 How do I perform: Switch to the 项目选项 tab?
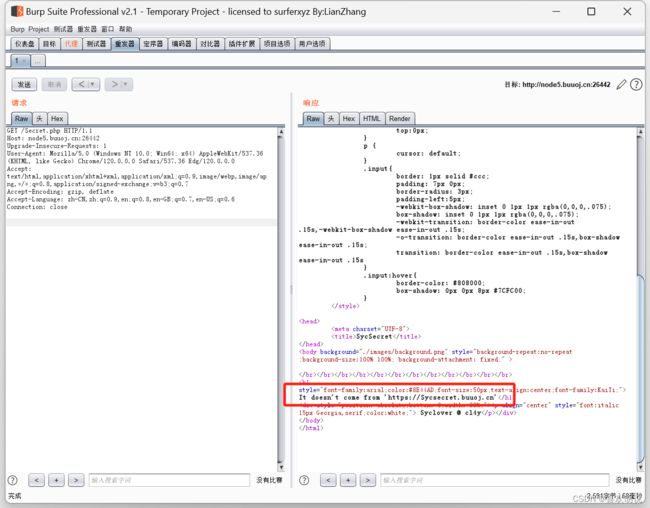[277, 44]
